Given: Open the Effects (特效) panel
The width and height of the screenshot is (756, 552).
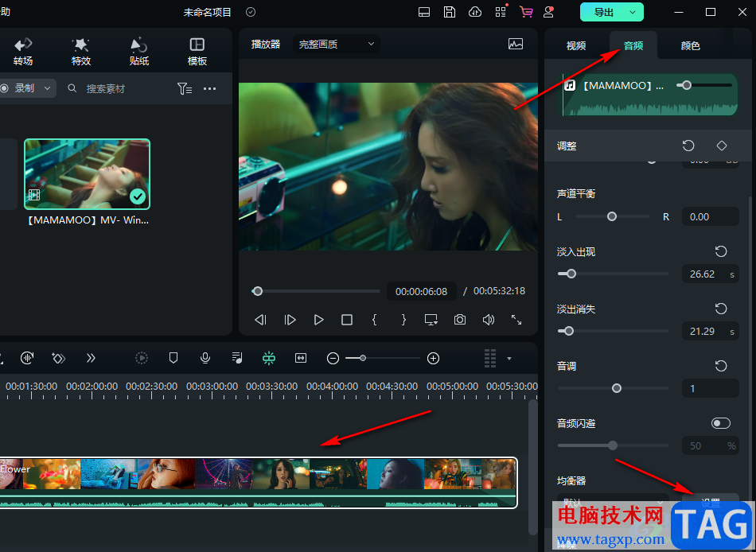Looking at the screenshot, I should (81, 52).
